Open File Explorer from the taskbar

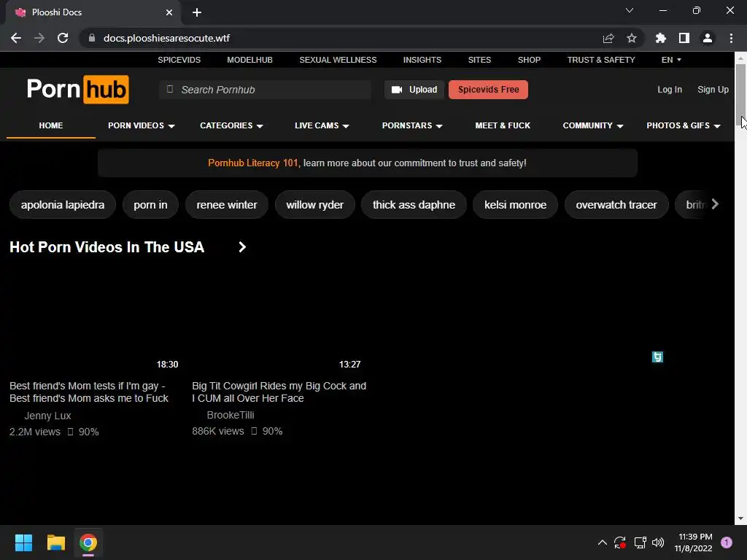click(55, 542)
